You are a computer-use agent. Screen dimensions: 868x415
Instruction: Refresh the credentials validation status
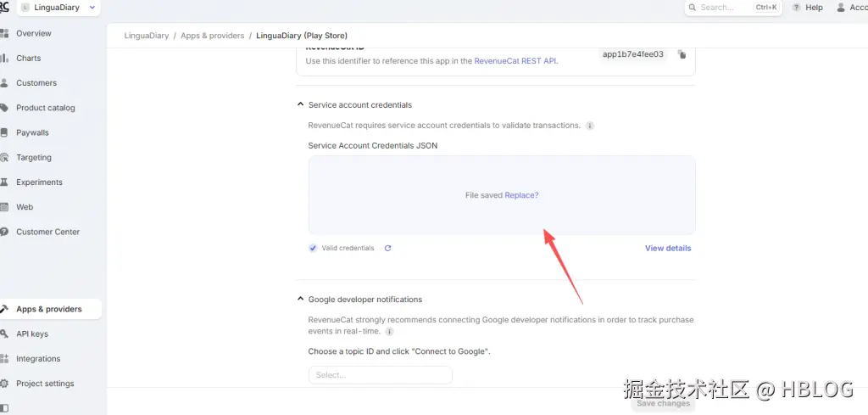[x=387, y=248]
